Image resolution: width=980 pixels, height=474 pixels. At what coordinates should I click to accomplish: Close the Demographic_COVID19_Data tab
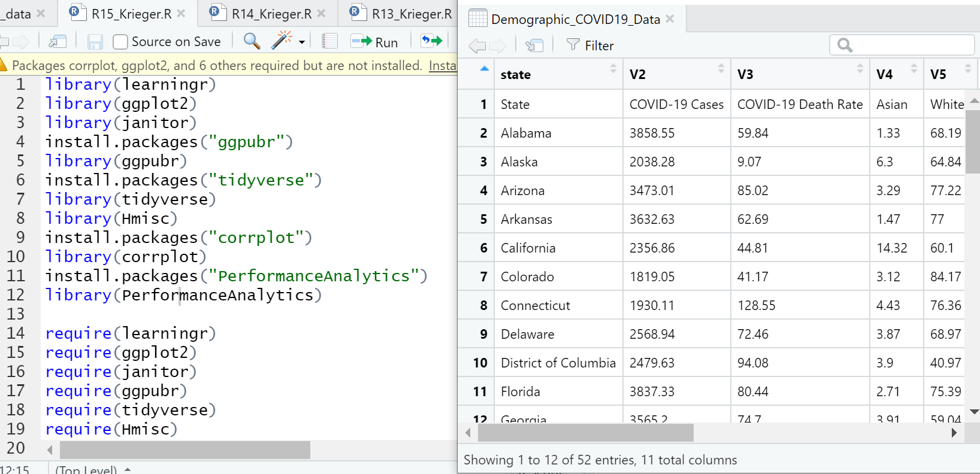click(670, 19)
